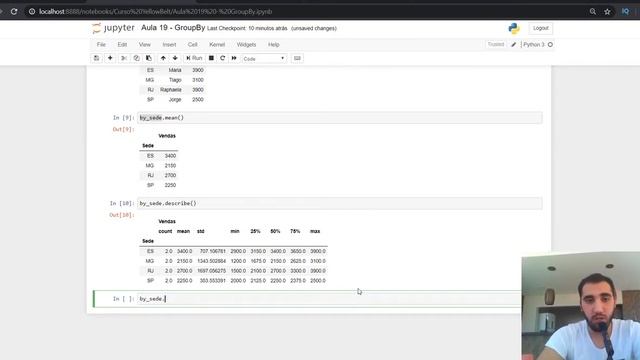Move selected cell up arrow
The height and width of the screenshot is (360, 640).
coord(163,58)
